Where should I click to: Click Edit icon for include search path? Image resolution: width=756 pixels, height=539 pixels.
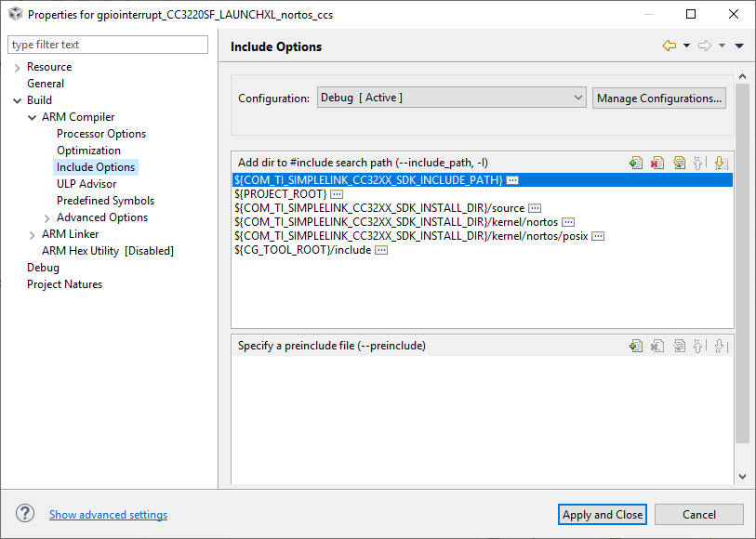[679, 163]
